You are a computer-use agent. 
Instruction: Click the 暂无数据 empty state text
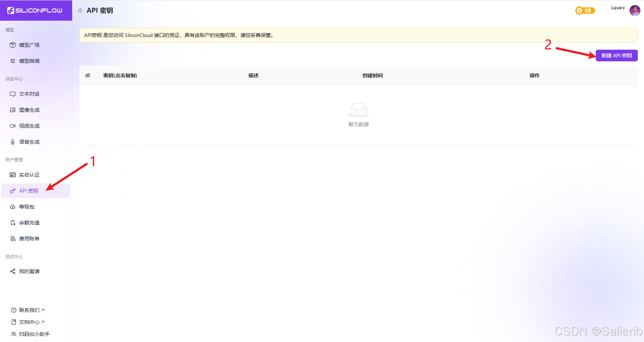click(x=359, y=124)
